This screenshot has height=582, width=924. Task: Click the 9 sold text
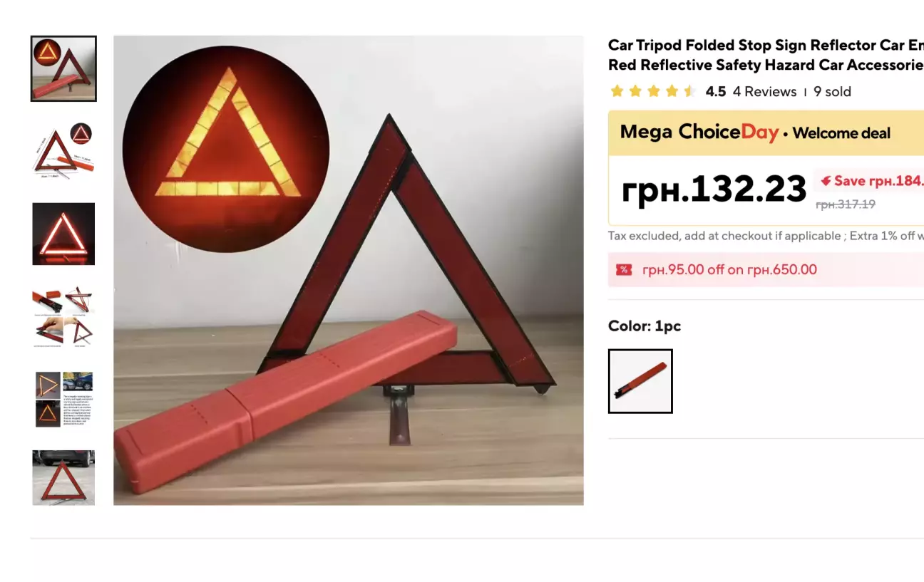coord(832,91)
